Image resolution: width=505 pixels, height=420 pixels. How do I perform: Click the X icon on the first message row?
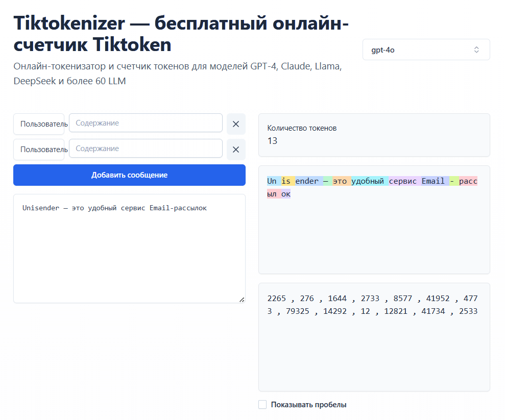coord(235,123)
